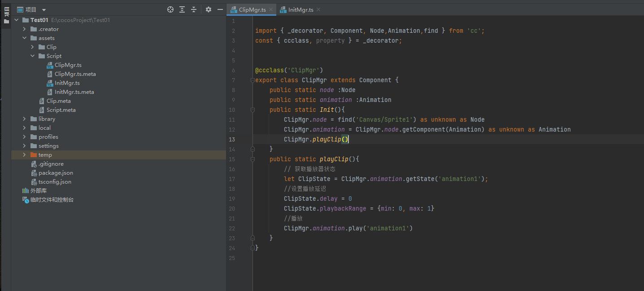Screen dimensions: 644x291
Task: Click the TS icon on ClipMgr.ts tab
Action: point(234,10)
